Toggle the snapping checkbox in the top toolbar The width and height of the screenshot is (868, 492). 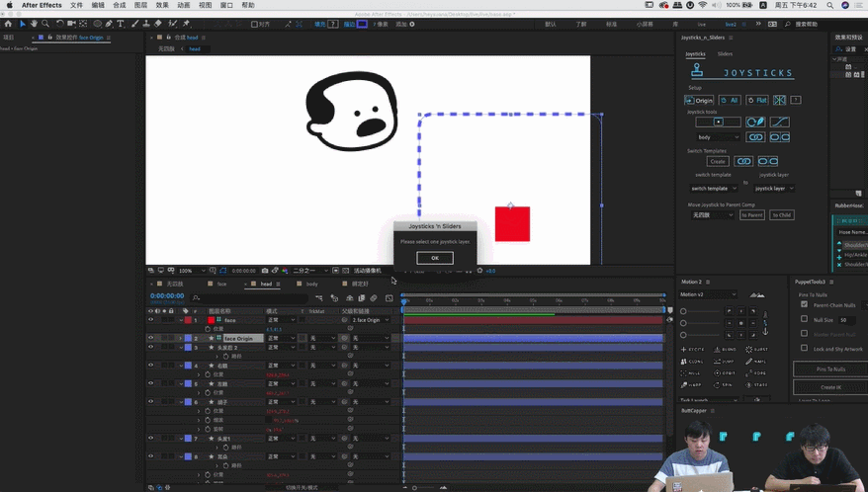(x=254, y=24)
